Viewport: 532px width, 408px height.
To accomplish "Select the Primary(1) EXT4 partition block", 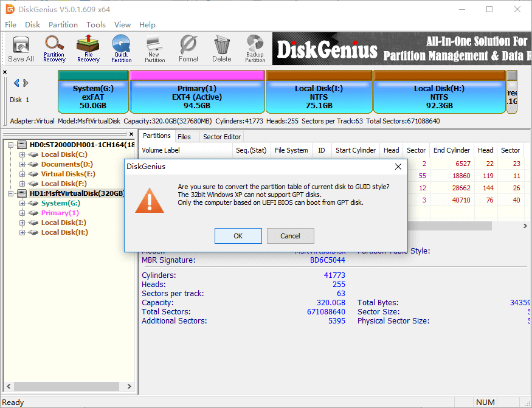I will 197,96.
